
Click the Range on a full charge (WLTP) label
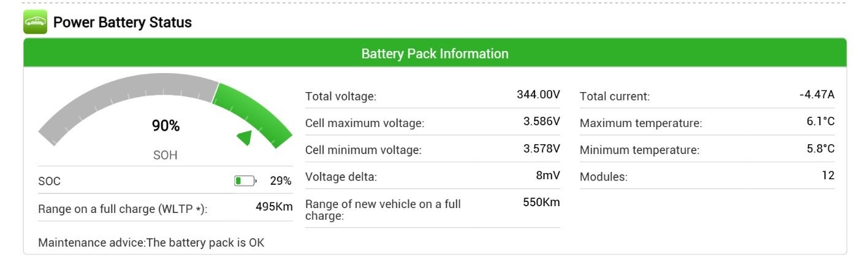123,209
